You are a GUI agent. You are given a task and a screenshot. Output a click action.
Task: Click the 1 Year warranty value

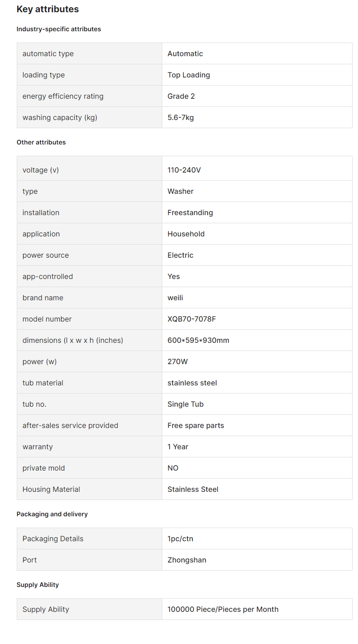click(x=178, y=447)
